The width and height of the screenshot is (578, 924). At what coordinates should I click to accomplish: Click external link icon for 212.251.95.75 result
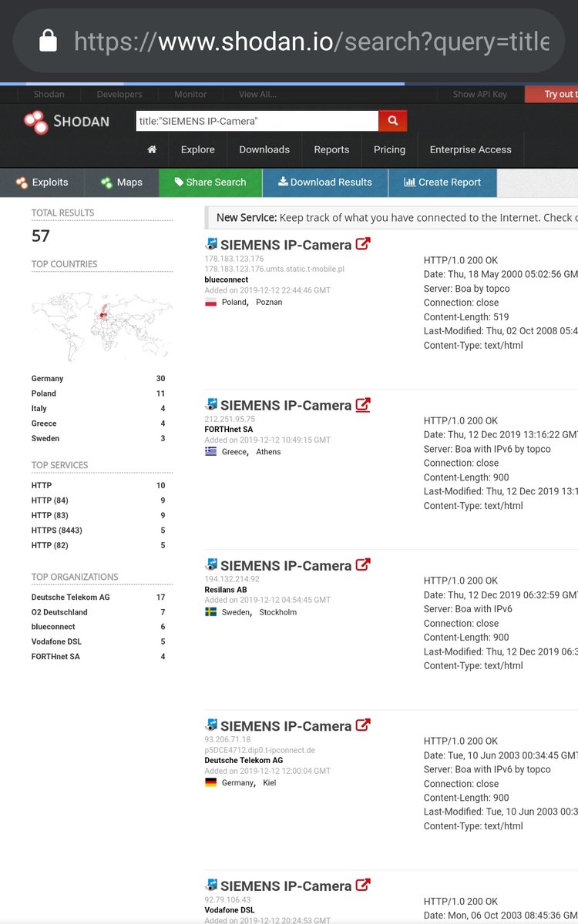[363, 404]
